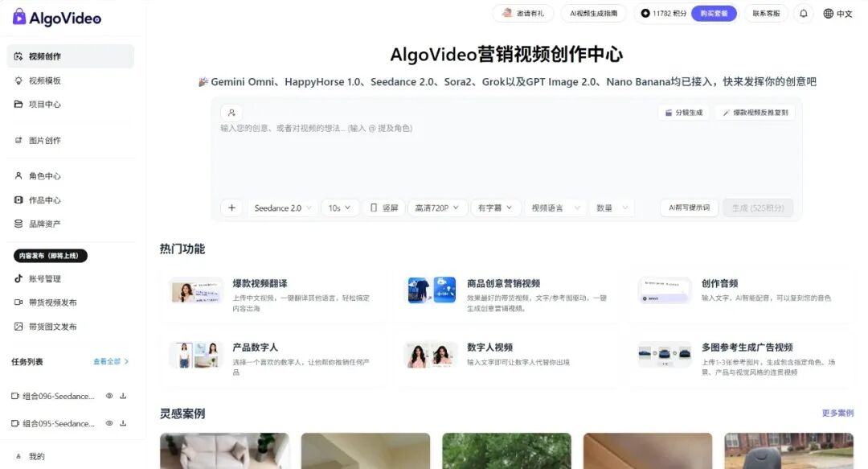
Task: Open the 中文 language selector
Action: pos(837,14)
